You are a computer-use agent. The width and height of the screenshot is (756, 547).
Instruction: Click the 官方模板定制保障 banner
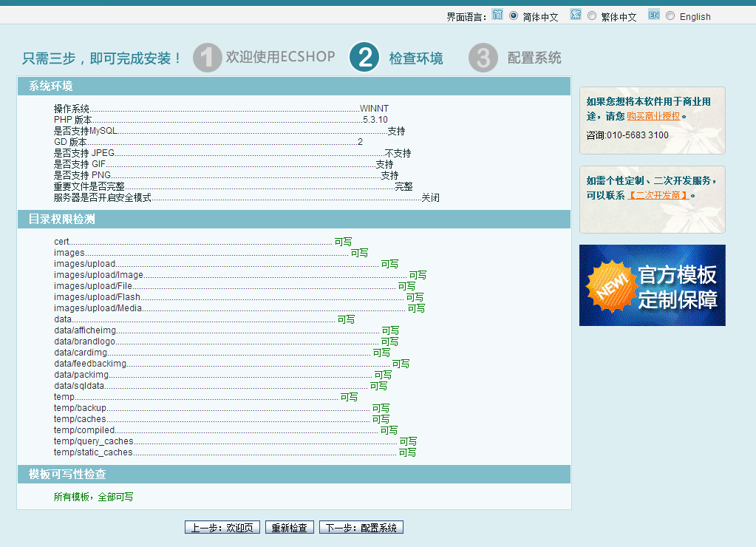pos(653,285)
